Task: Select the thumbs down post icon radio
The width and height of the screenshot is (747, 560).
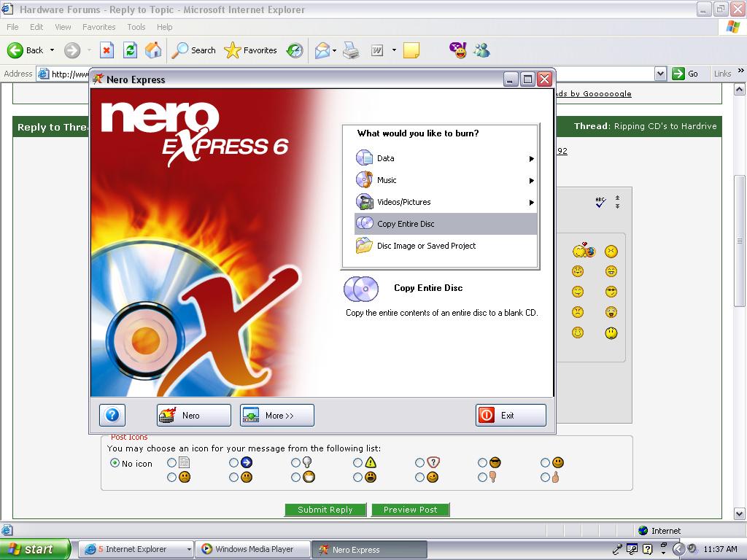Action: (x=483, y=477)
